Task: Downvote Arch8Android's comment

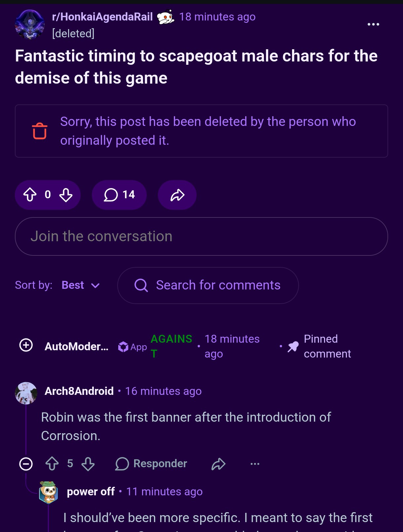Action: [88, 464]
